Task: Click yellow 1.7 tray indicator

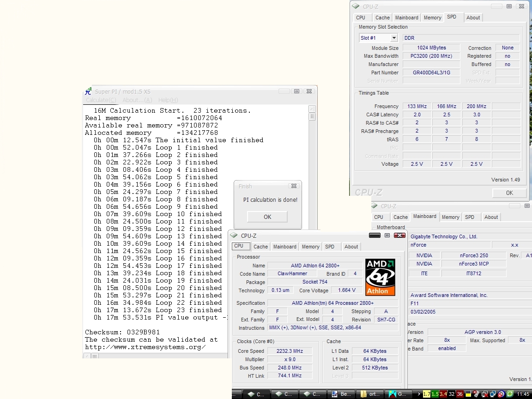Action: [427, 394]
